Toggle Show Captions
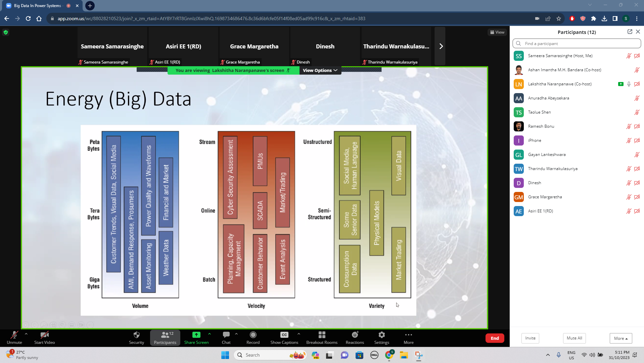 (284, 335)
